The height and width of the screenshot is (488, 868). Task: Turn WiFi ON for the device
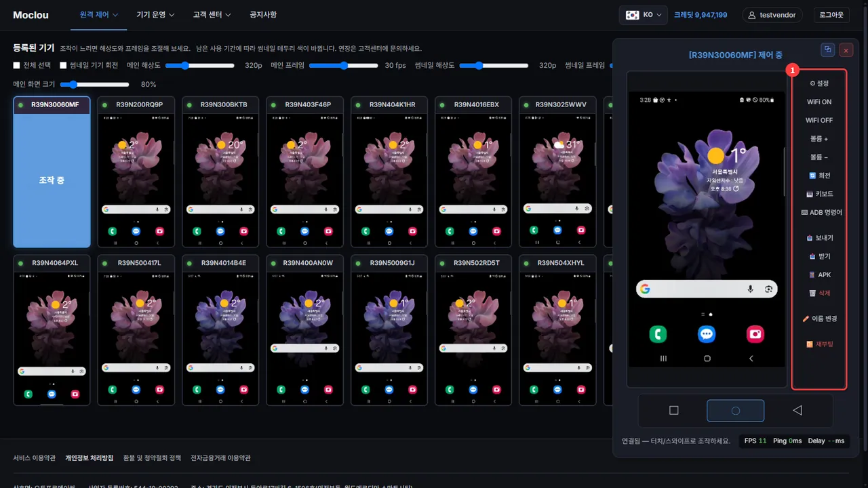[819, 102]
